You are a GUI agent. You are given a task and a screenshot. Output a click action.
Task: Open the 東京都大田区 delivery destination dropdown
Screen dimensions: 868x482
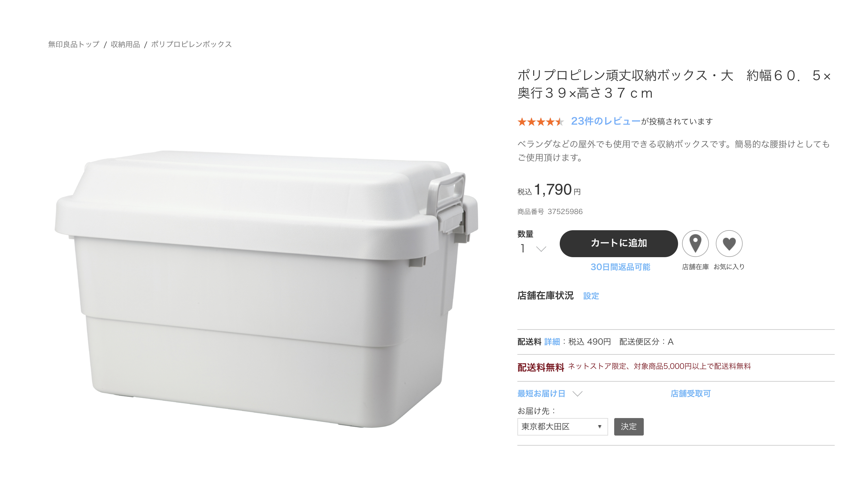click(562, 427)
